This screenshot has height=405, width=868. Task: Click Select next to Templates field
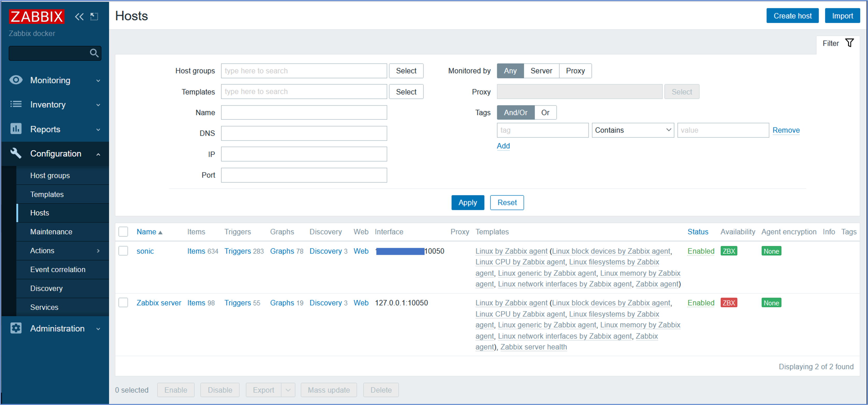click(x=406, y=92)
